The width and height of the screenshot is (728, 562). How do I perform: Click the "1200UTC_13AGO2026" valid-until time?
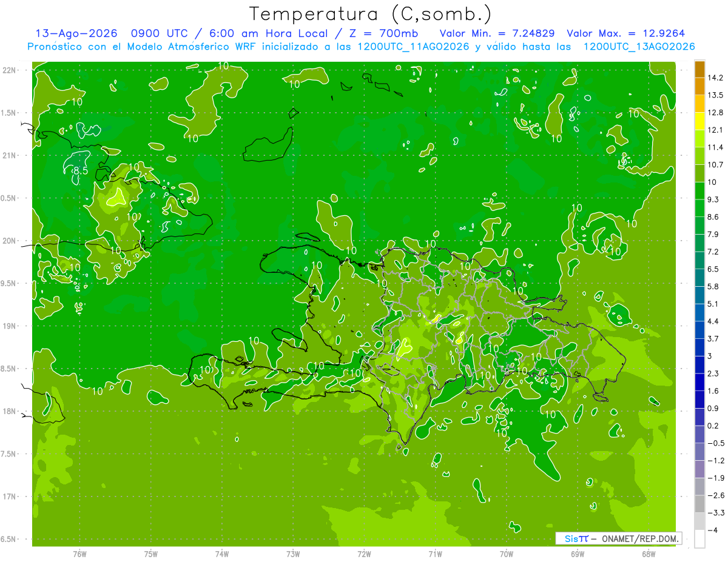(x=639, y=47)
